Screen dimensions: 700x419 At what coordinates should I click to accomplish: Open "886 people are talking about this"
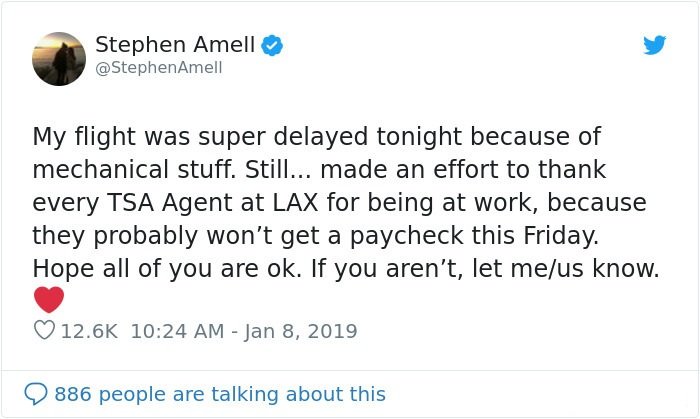tap(220, 394)
